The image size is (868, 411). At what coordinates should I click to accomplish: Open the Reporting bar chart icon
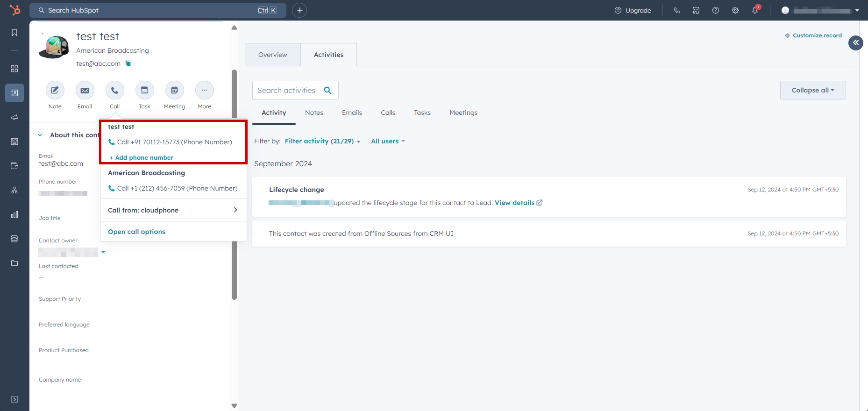point(14,214)
